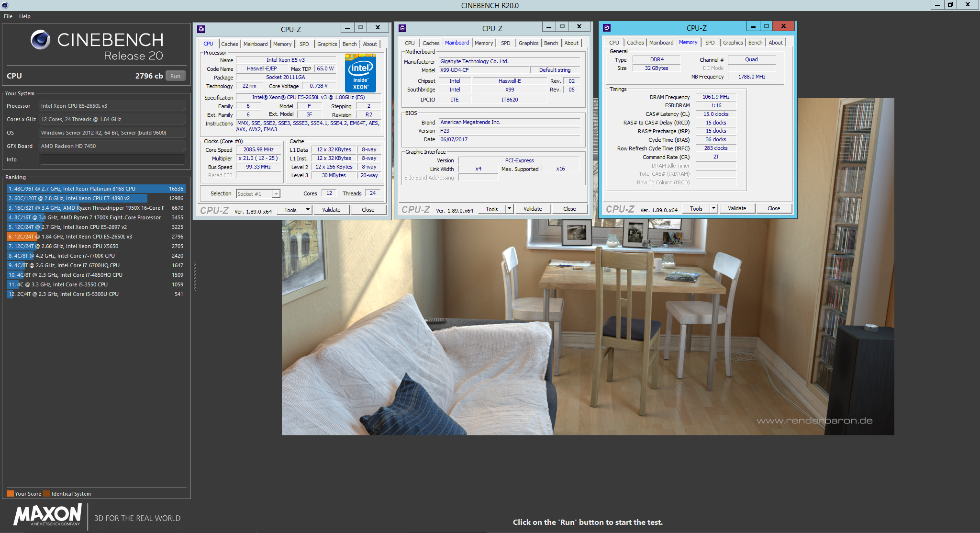The image size is (980, 533).
Task: Select the CPU tab in the Memory CPU-Z window
Action: click(x=614, y=43)
